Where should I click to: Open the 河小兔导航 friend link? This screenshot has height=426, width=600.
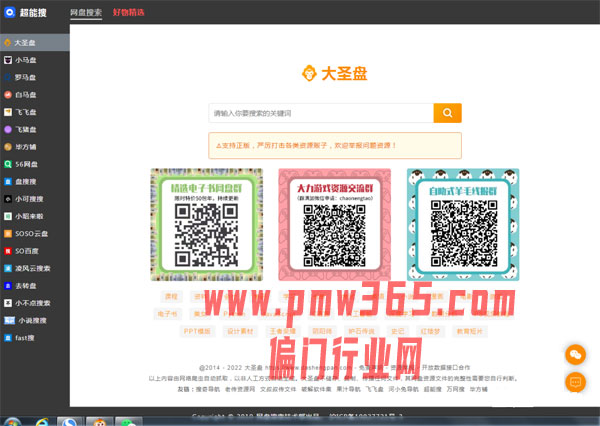pos(403,389)
